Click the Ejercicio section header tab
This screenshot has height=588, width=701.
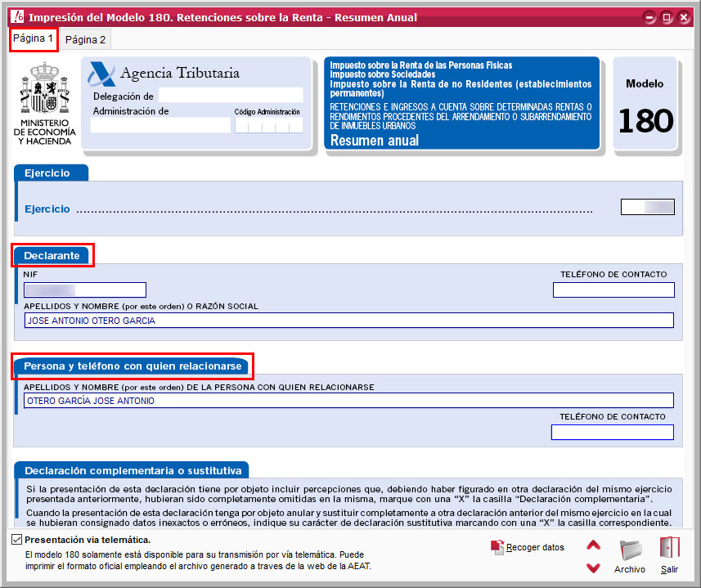[x=51, y=173]
